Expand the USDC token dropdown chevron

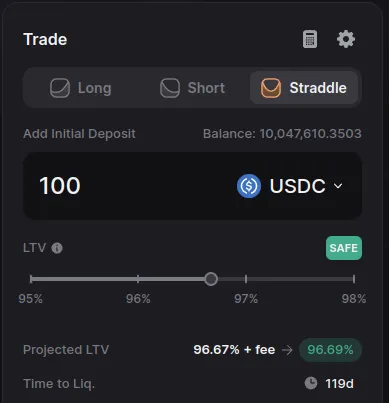(338, 186)
